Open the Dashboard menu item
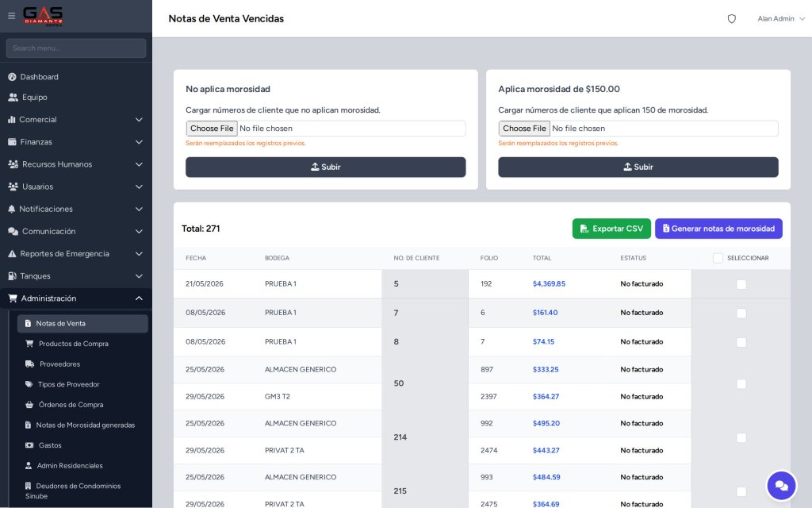812x508 pixels. (x=76, y=77)
